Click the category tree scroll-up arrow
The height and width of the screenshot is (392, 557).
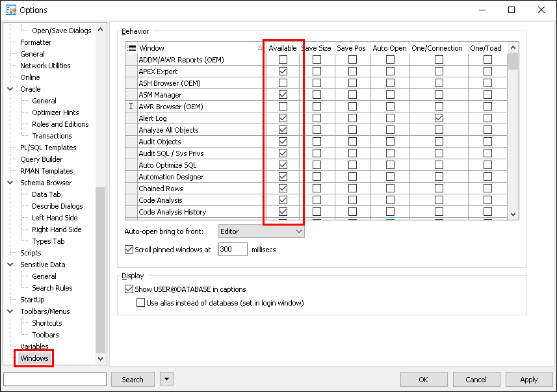click(x=101, y=30)
